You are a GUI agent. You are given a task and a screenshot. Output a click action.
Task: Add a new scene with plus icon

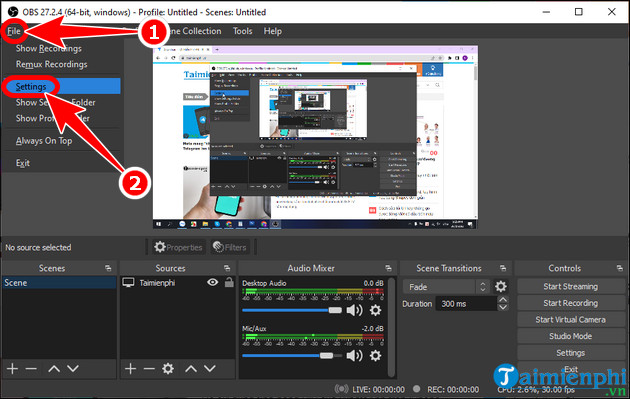click(x=12, y=368)
